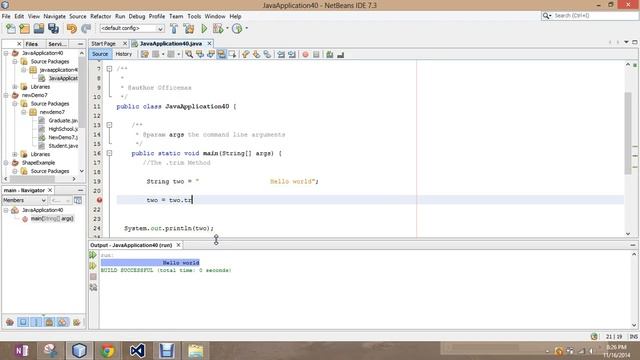Click the Re-run green arrows in Output
The image size is (640, 360).
(x=93, y=255)
